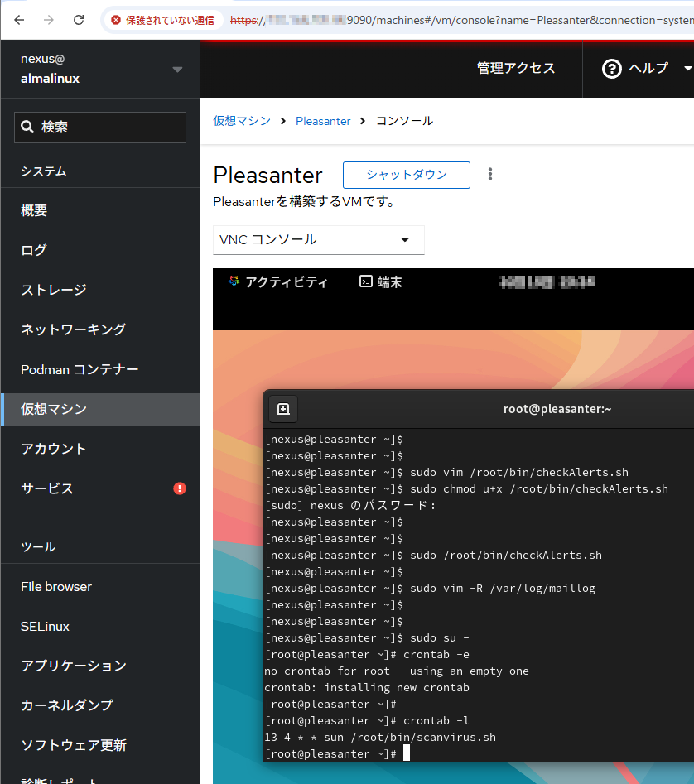
Task: Open the kebab menu beside the Shutdown button
Action: click(490, 174)
